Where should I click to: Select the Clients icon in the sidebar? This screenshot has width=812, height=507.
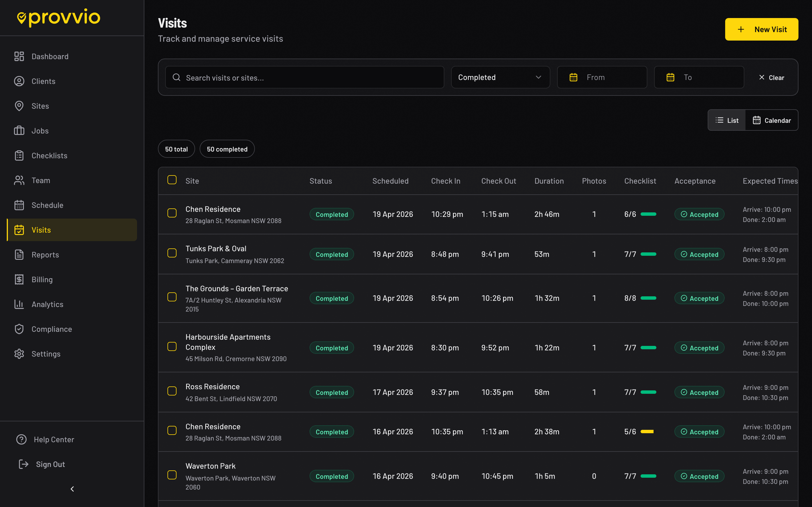[x=19, y=81]
